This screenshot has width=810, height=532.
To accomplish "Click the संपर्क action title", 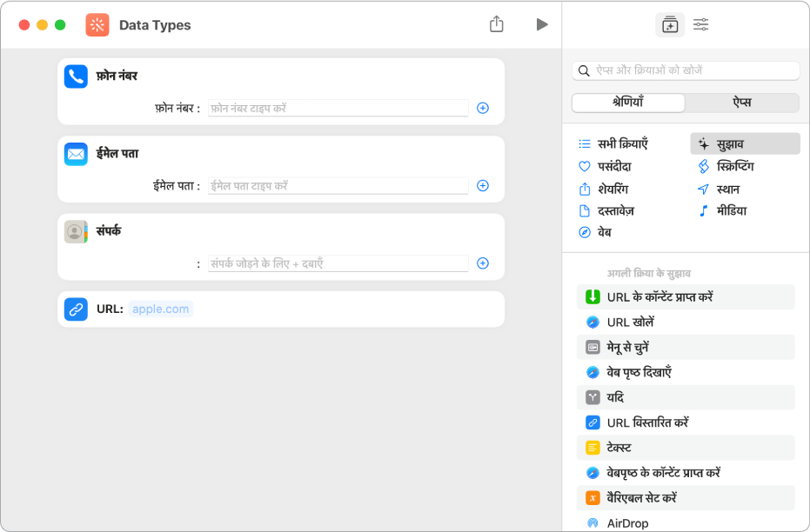I will [109, 230].
